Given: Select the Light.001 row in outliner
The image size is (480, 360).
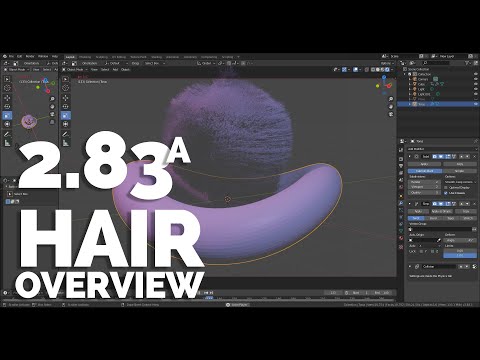Looking at the screenshot, I should [x=439, y=94].
